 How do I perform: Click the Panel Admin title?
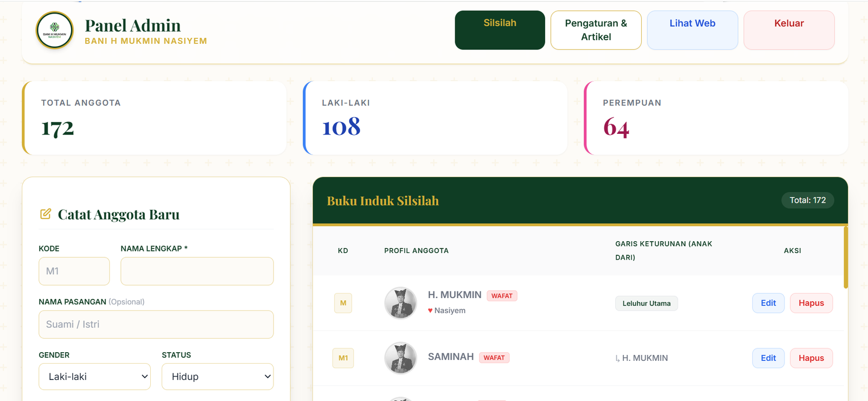point(133,25)
